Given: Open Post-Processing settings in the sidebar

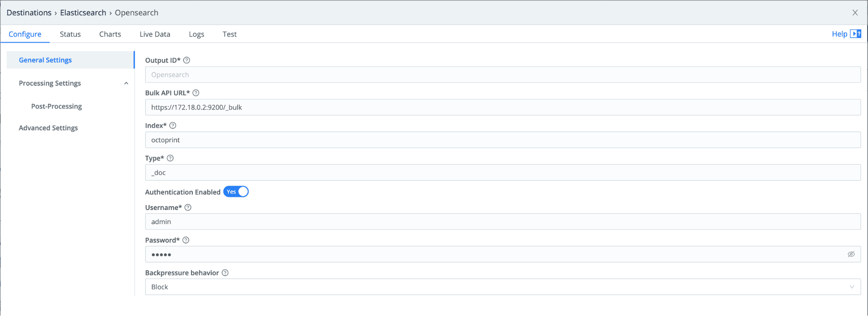Looking at the screenshot, I should point(56,106).
